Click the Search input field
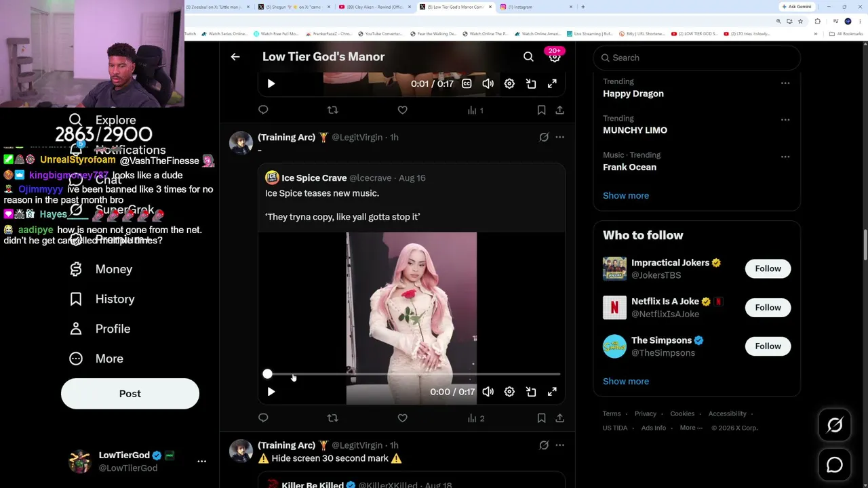This screenshot has height=488, width=868. [x=697, y=58]
